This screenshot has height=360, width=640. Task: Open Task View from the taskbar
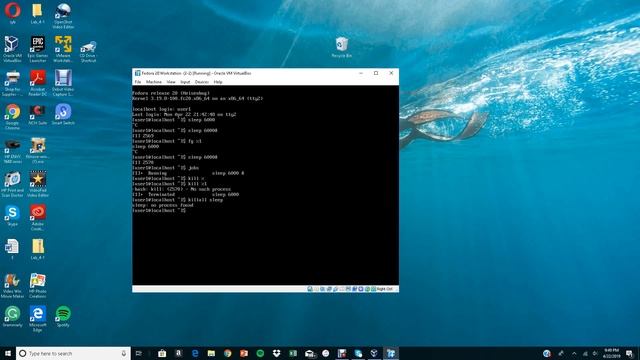click(139, 353)
